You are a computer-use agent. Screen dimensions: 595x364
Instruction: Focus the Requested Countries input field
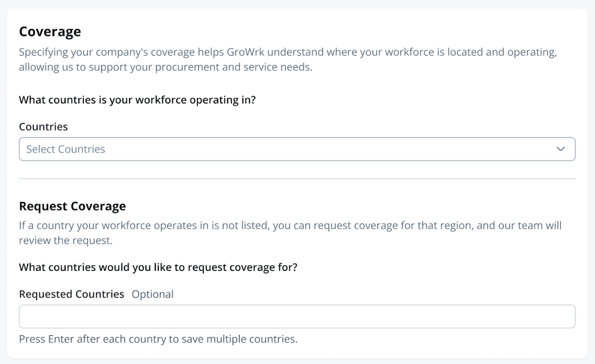tap(297, 316)
